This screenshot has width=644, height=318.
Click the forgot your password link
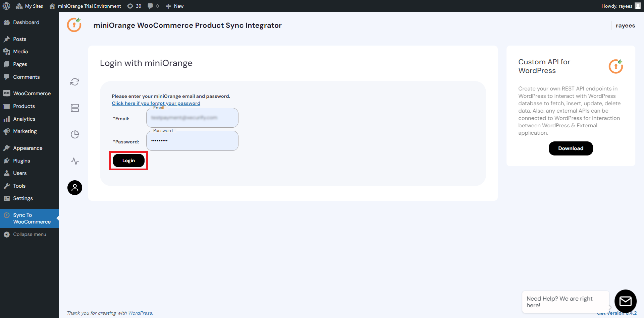(156, 103)
